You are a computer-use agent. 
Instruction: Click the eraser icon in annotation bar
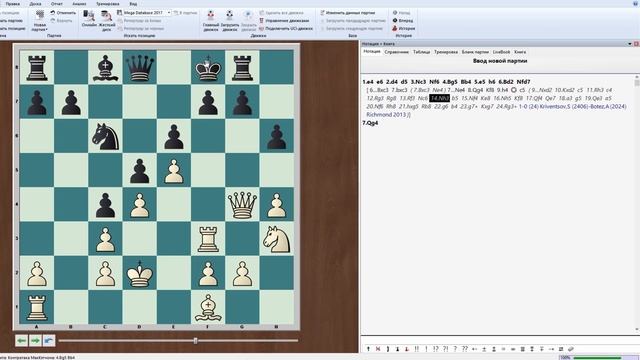[571, 349]
